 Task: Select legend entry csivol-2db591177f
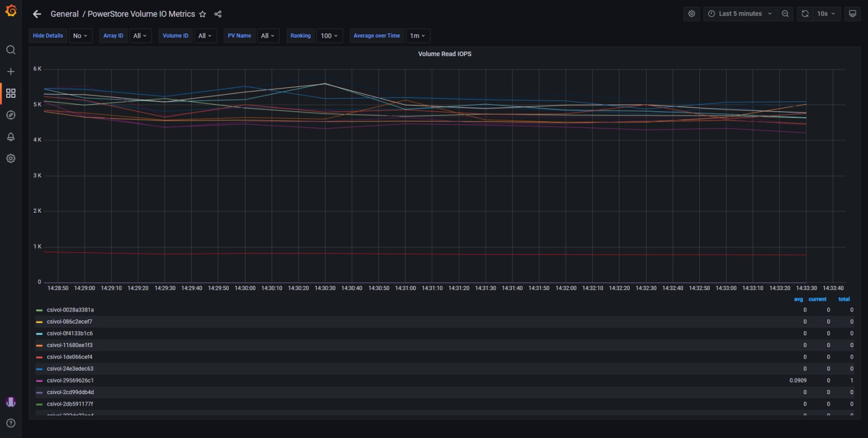click(x=70, y=404)
